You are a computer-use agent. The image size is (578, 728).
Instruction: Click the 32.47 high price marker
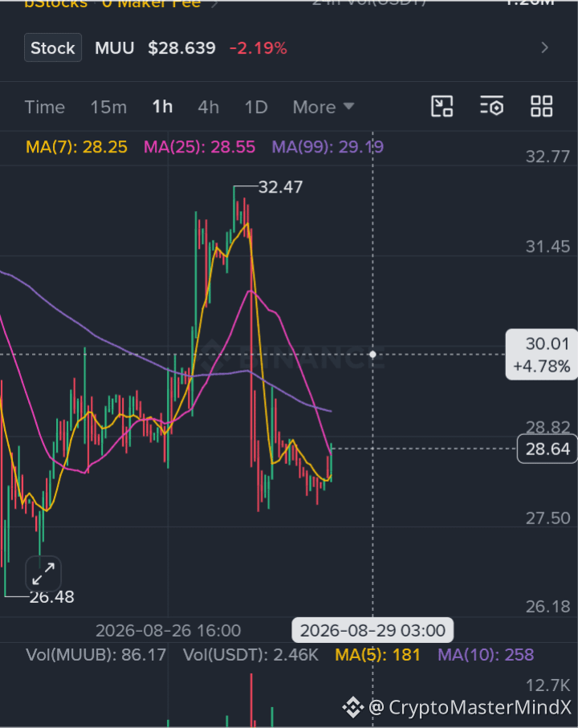tap(280, 187)
